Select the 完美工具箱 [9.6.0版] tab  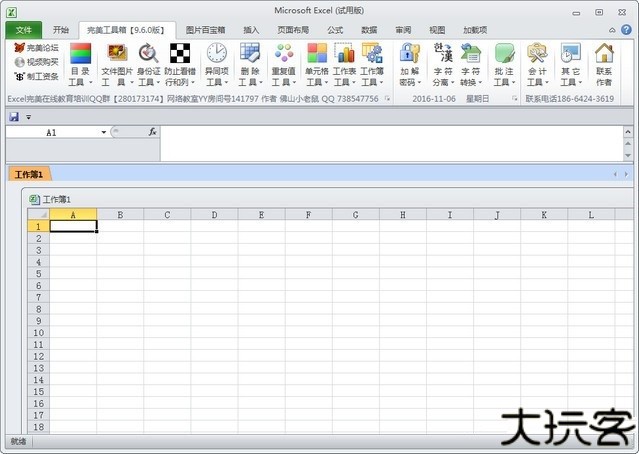tap(127, 30)
